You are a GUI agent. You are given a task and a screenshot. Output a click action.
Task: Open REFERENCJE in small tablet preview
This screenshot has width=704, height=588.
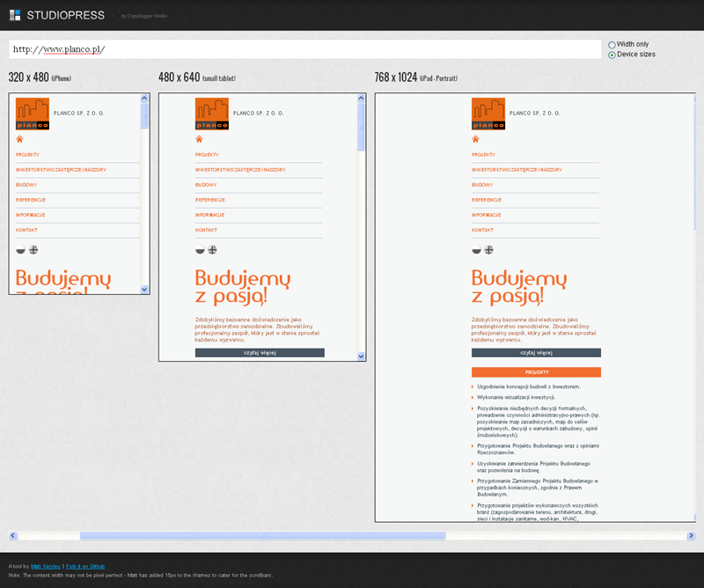[210, 200]
